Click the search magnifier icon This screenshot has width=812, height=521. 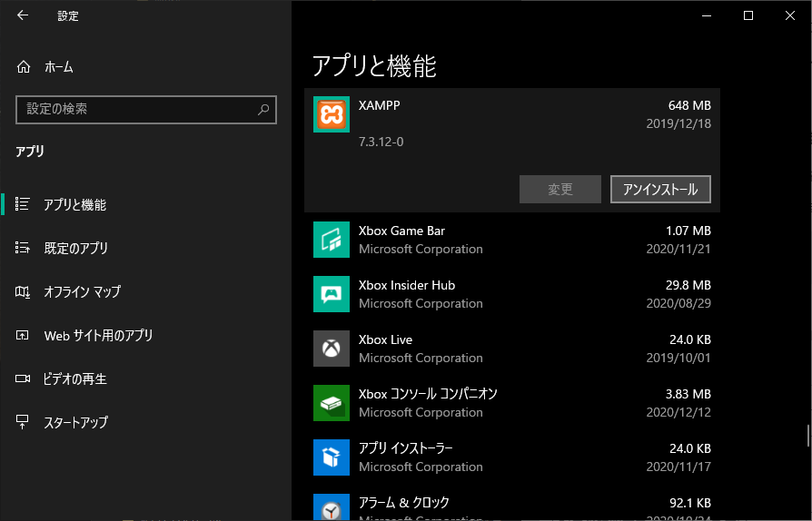[x=263, y=109]
